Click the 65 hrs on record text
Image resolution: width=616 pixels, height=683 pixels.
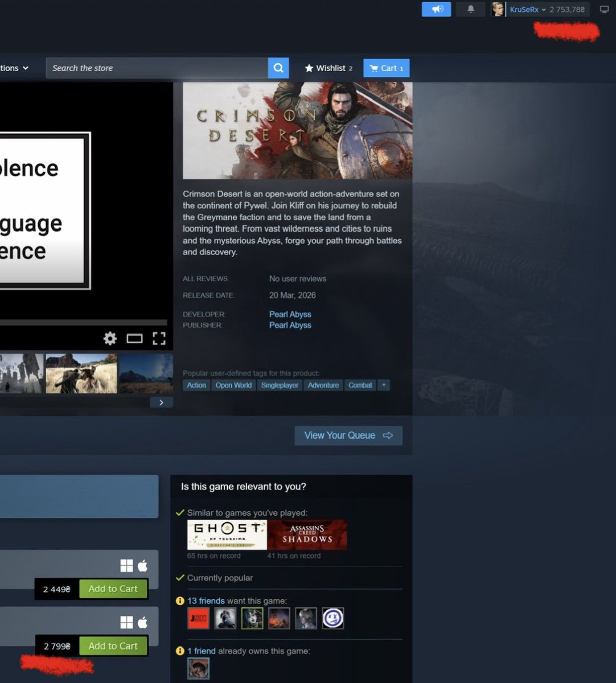pos(214,556)
